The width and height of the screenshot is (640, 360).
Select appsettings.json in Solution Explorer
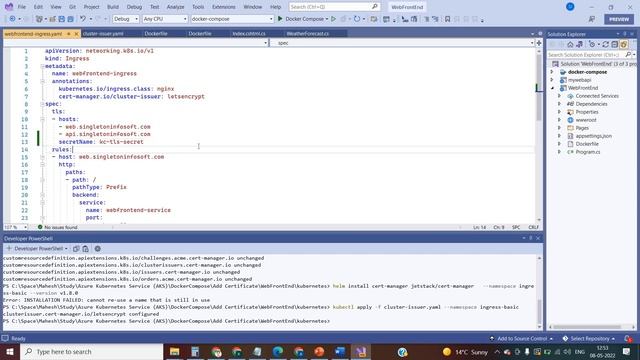593,136
